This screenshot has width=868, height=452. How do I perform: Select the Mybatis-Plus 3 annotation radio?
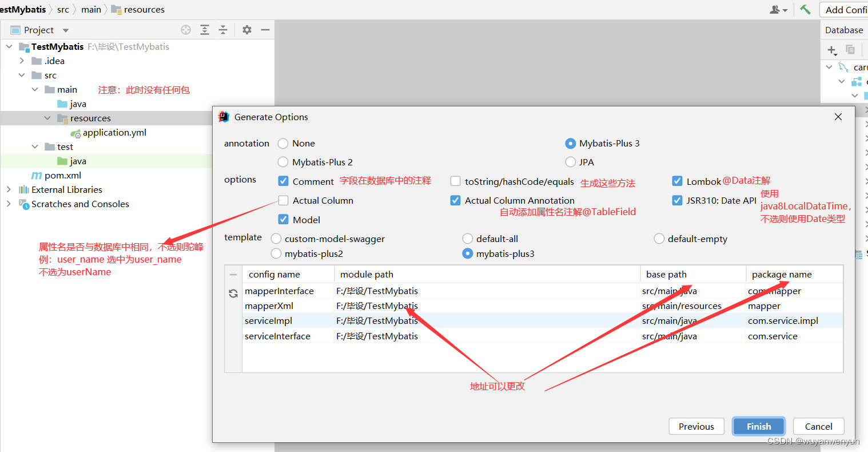[570, 144]
